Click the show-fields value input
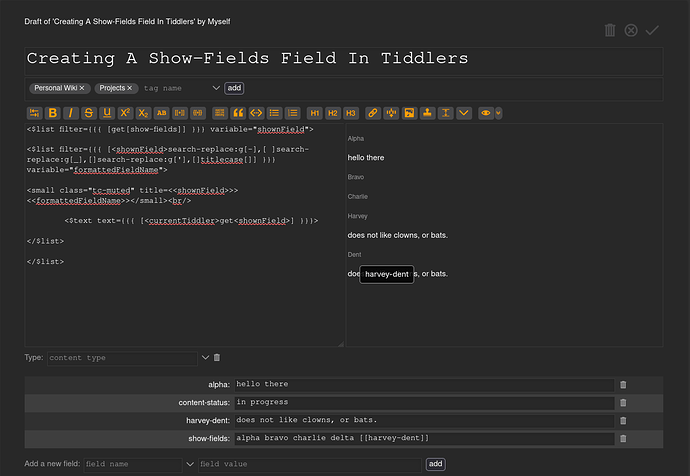The image size is (690, 476). click(x=423, y=438)
